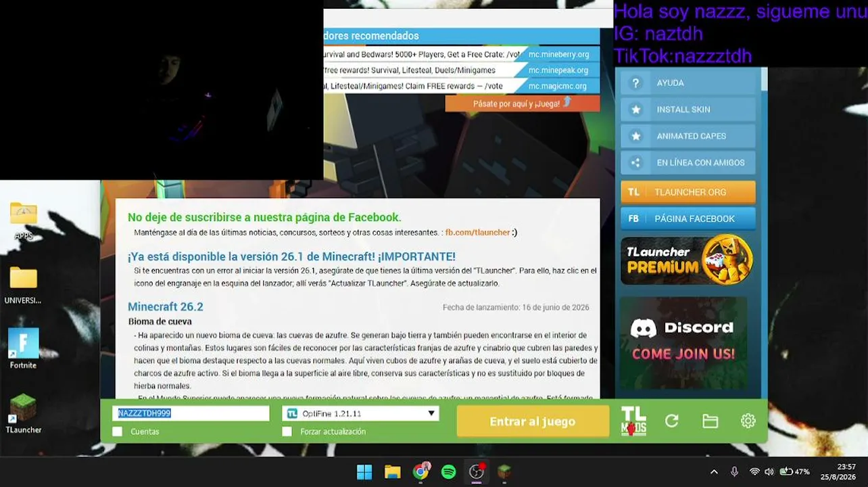
Task: Open the Windows Start menu
Action: (x=364, y=471)
